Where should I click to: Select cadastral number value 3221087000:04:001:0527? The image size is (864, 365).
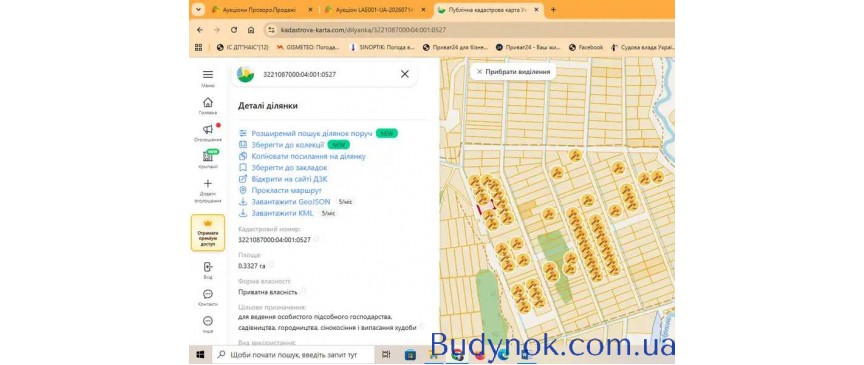point(274,240)
